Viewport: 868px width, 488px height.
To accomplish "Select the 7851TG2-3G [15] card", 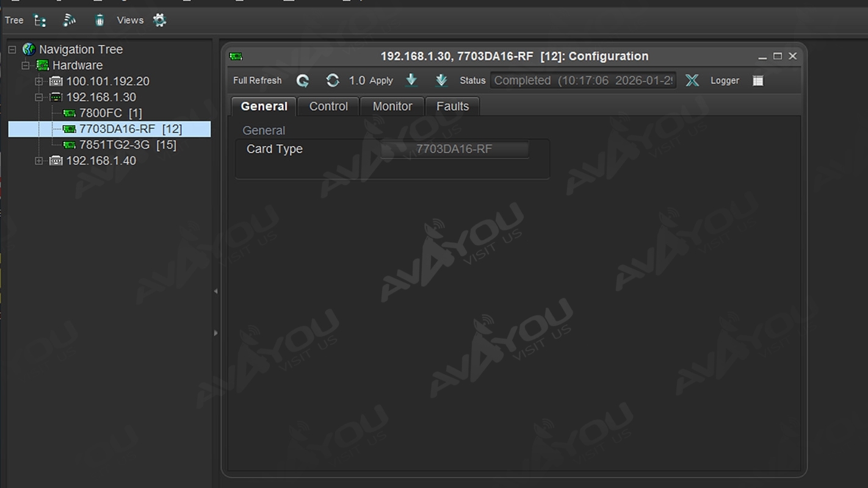I will [x=127, y=145].
